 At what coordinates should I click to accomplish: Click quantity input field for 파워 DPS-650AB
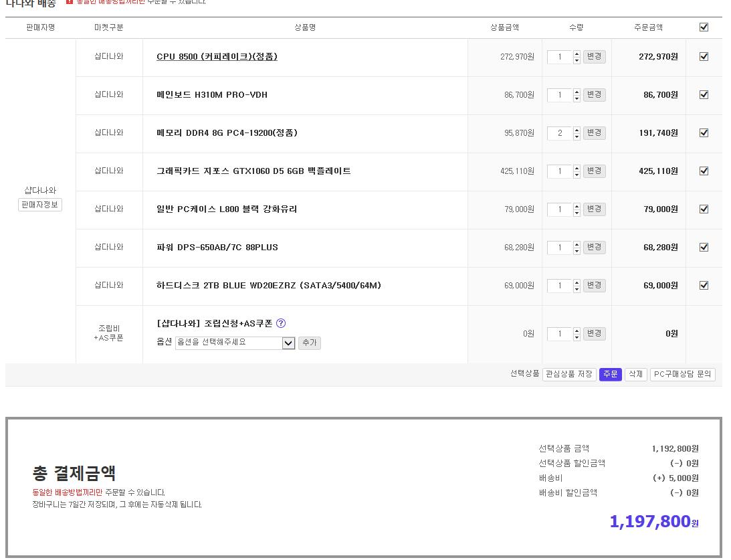(x=560, y=248)
